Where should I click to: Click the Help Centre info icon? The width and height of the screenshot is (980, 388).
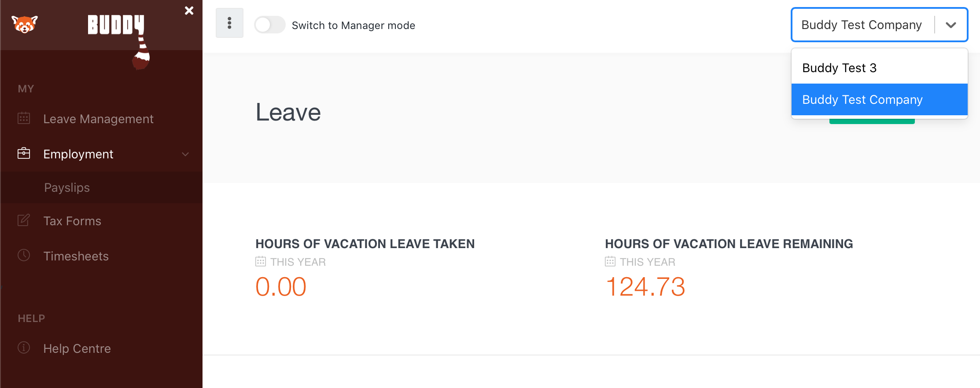(x=24, y=348)
